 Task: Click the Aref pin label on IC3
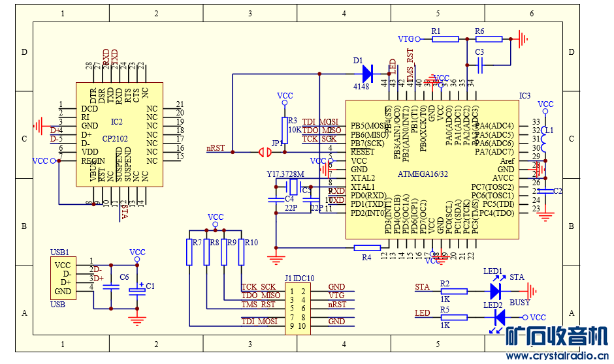coord(507,160)
